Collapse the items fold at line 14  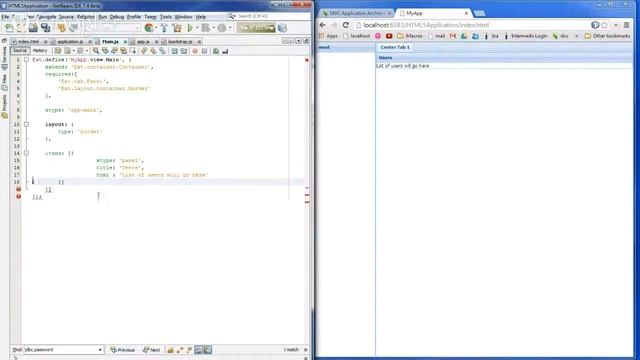[x=26, y=153]
